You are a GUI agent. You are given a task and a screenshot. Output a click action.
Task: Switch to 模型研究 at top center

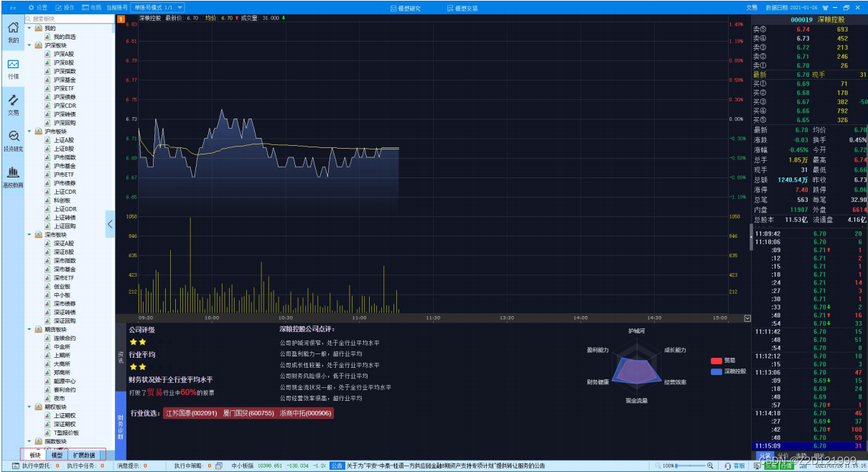405,8
